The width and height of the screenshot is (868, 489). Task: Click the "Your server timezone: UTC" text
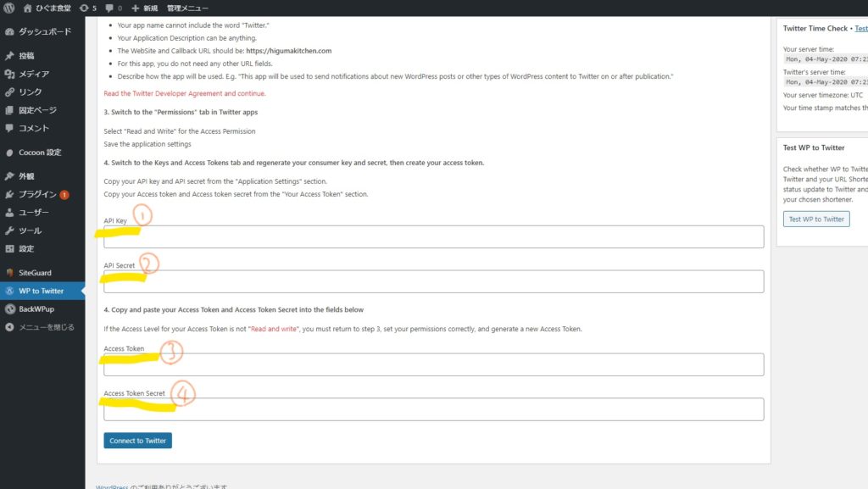coord(822,95)
